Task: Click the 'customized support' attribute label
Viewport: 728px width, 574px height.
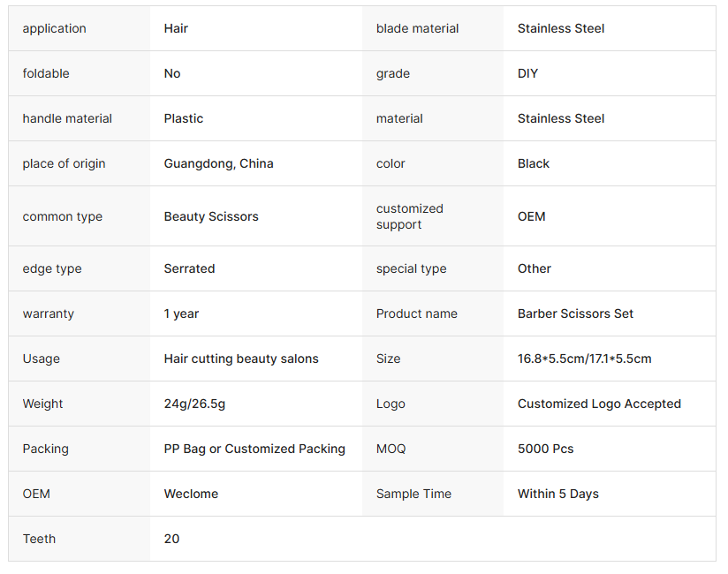Action: tap(409, 216)
